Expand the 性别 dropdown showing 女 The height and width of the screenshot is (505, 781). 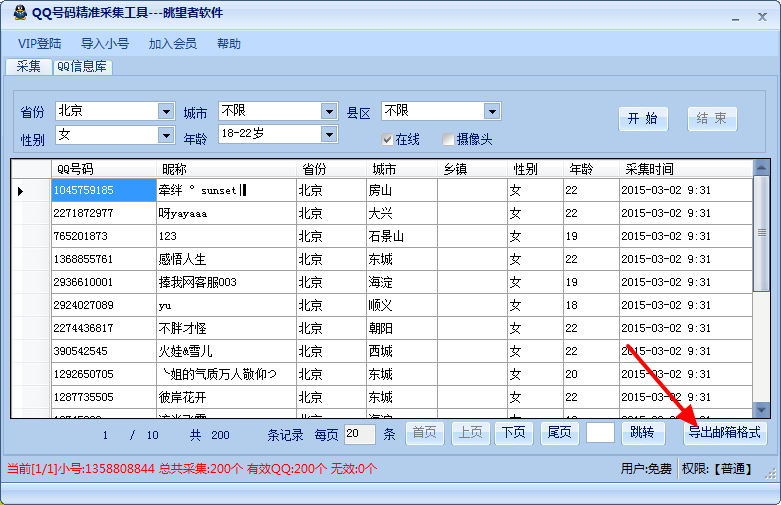(x=166, y=135)
